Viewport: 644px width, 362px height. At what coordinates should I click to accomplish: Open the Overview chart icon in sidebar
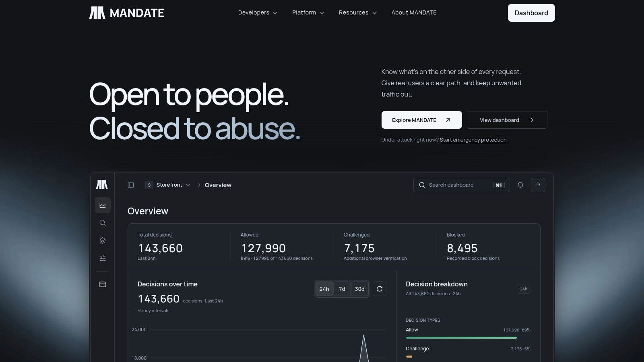click(x=103, y=205)
